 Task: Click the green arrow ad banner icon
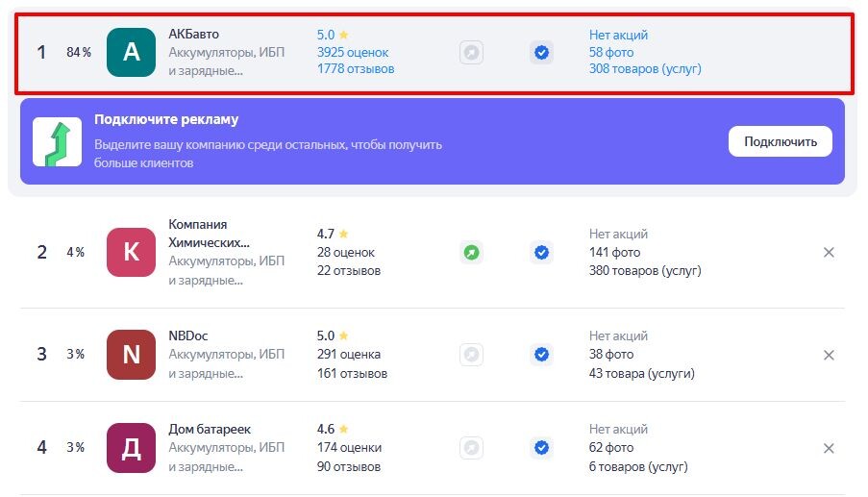pyautogui.click(x=57, y=141)
